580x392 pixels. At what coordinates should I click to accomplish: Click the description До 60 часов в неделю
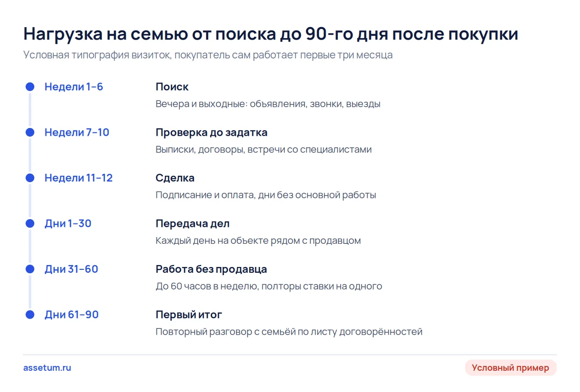[x=269, y=286]
